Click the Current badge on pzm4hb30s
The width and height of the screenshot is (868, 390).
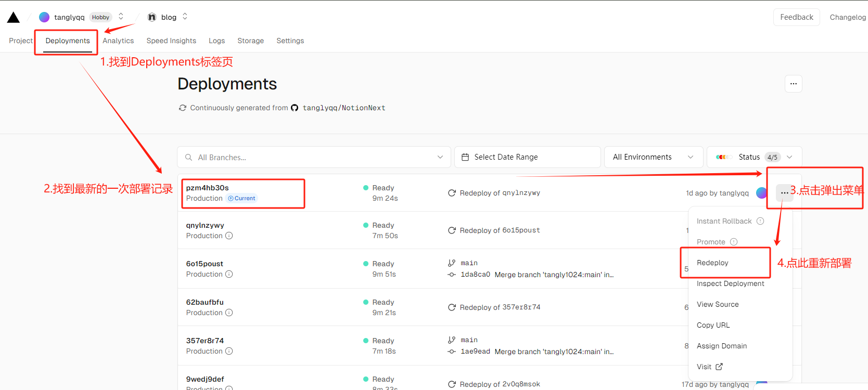(x=242, y=199)
